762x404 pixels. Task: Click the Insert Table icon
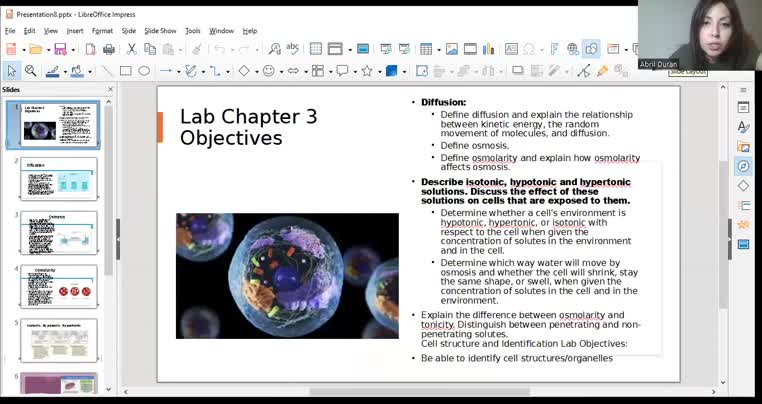[x=426, y=49]
